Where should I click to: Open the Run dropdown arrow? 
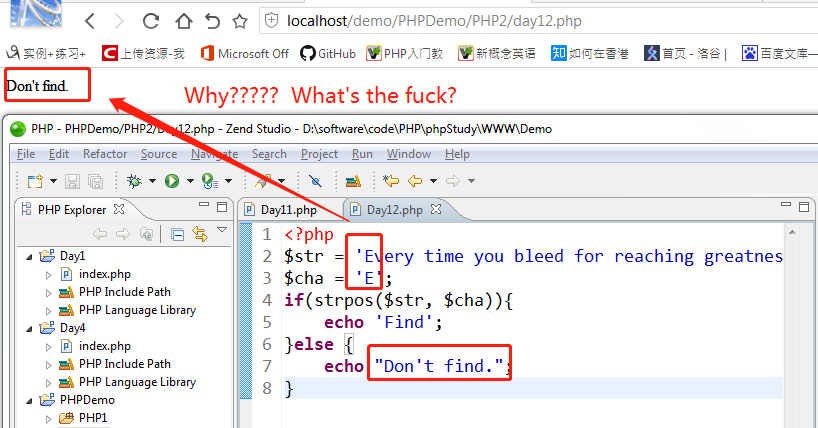[x=190, y=181]
